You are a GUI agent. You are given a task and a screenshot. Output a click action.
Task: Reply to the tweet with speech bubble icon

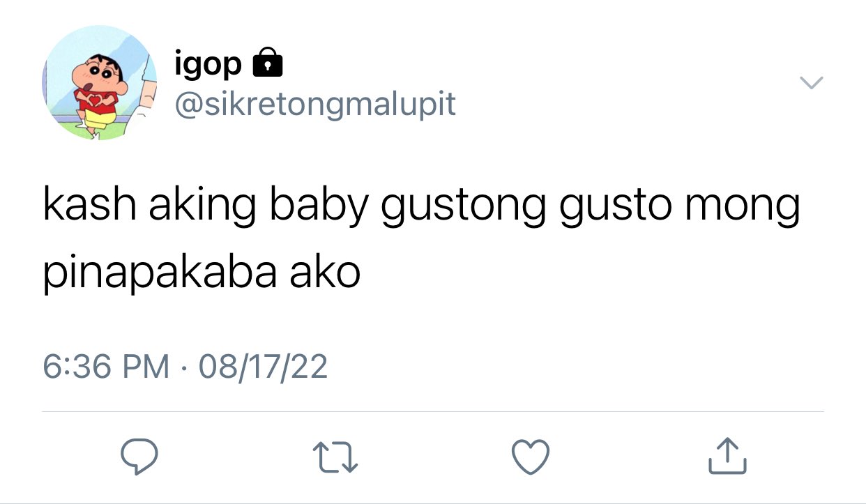coord(139,457)
